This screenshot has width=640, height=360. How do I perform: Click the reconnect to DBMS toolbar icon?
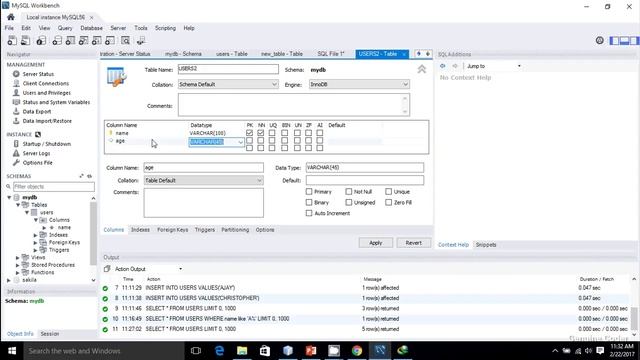point(141,40)
